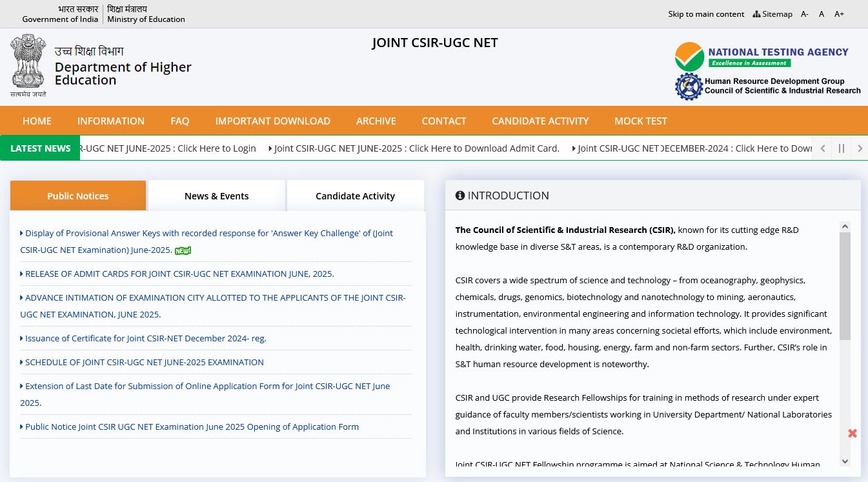Decrease font size with A- button
Image resolution: width=868 pixels, height=482 pixels.
point(805,14)
